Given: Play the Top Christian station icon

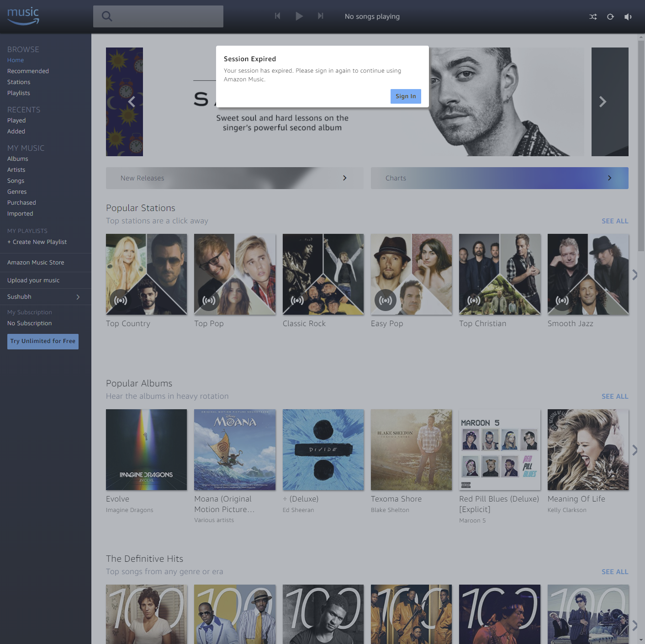Looking at the screenshot, I should pyautogui.click(x=474, y=300).
